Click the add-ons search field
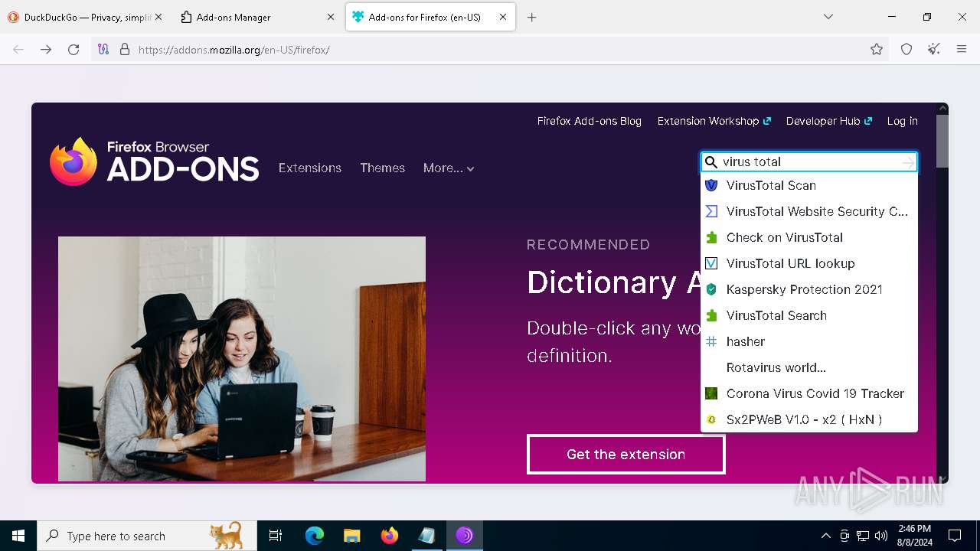980x551 pixels. pos(809,161)
